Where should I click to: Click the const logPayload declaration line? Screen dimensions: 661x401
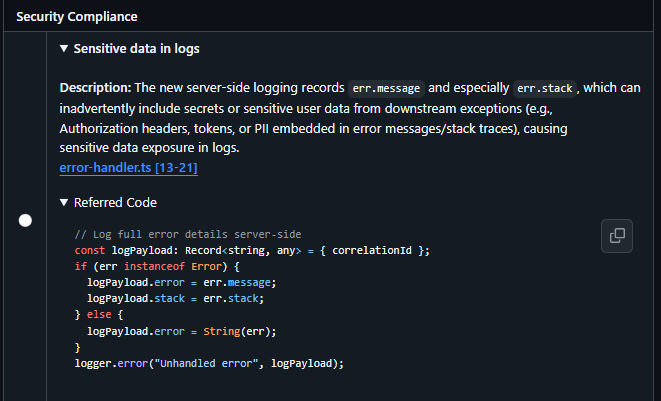tap(252, 250)
